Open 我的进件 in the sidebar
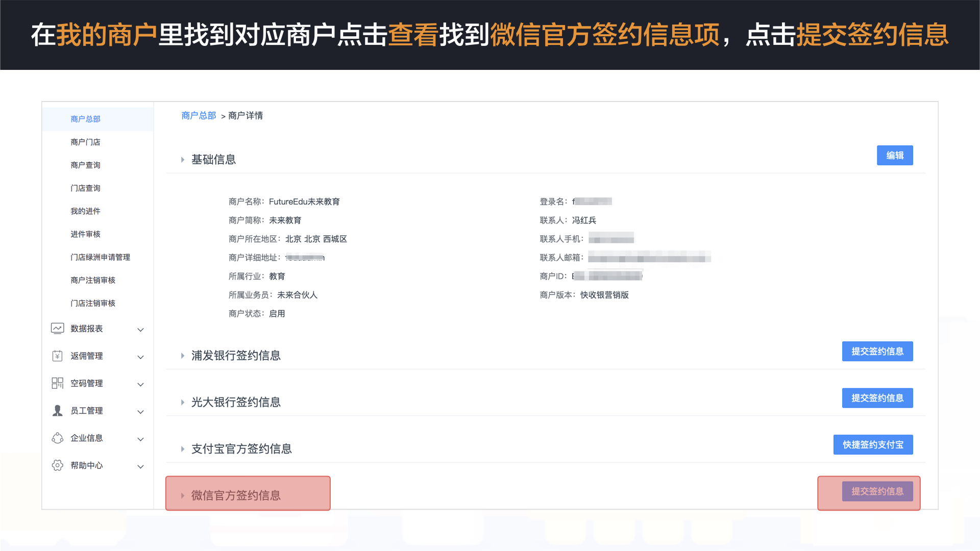Screen dimensions: 980x551 [86, 211]
